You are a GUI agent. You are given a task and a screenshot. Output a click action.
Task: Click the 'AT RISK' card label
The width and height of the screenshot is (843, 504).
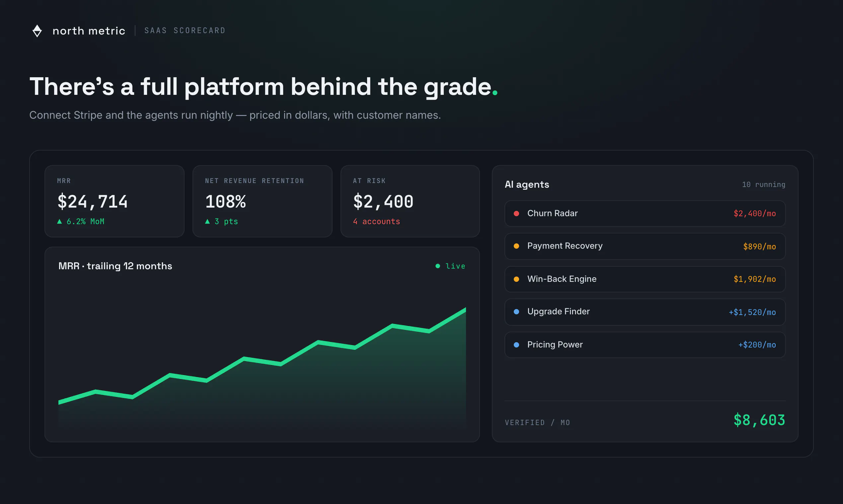369,181
